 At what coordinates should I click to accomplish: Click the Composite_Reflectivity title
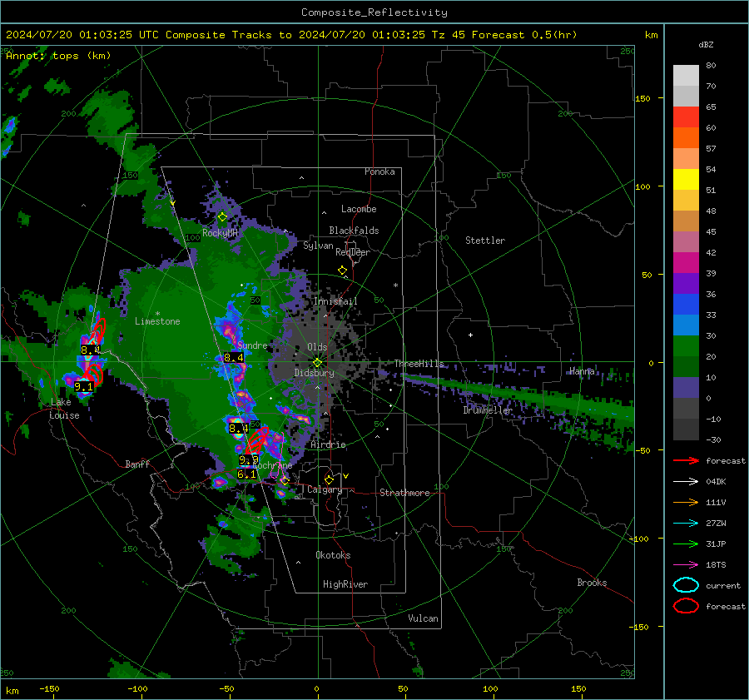click(374, 12)
